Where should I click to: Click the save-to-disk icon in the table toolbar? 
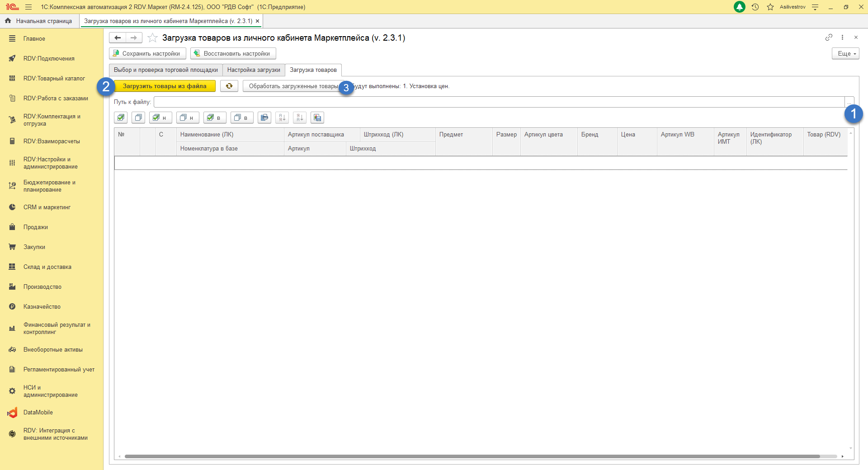pos(317,117)
